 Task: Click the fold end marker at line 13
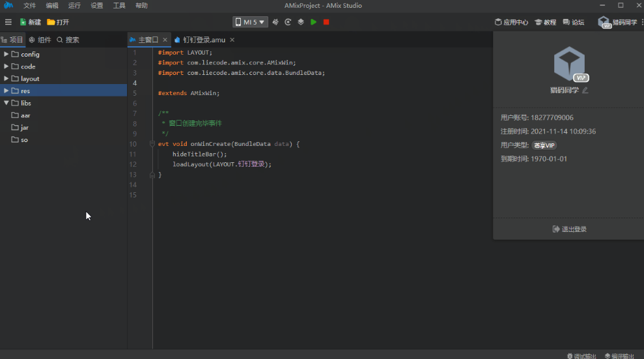[152, 175]
